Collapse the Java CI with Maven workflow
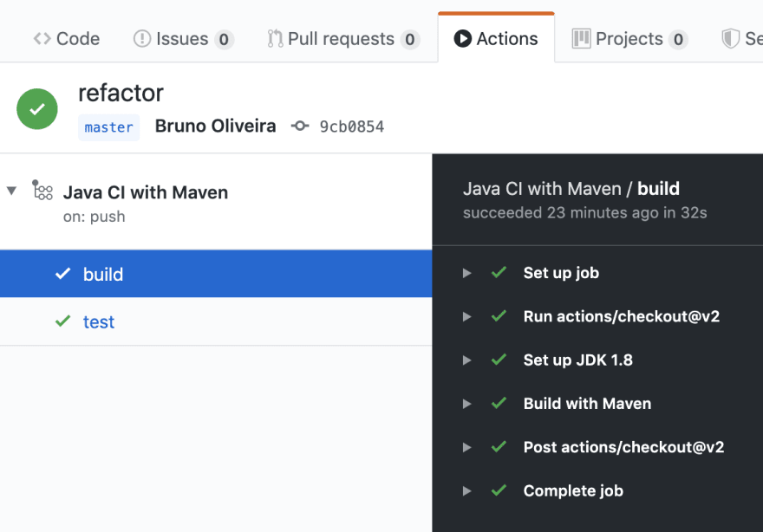The image size is (763, 532). [11, 191]
